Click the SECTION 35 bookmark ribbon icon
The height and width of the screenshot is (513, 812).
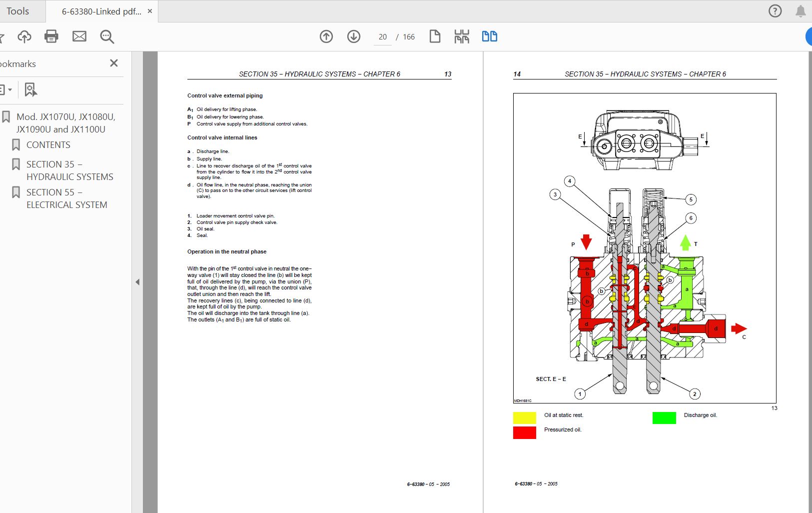(x=16, y=164)
